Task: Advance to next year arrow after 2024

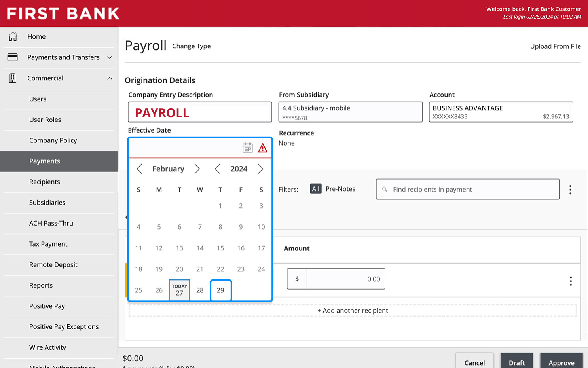Action: (x=260, y=169)
